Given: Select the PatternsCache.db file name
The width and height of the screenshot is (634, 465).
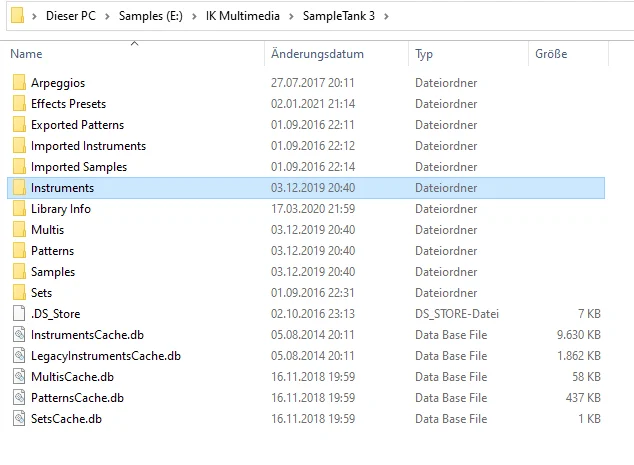Looking at the screenshot, I should (x=77, y=398).
